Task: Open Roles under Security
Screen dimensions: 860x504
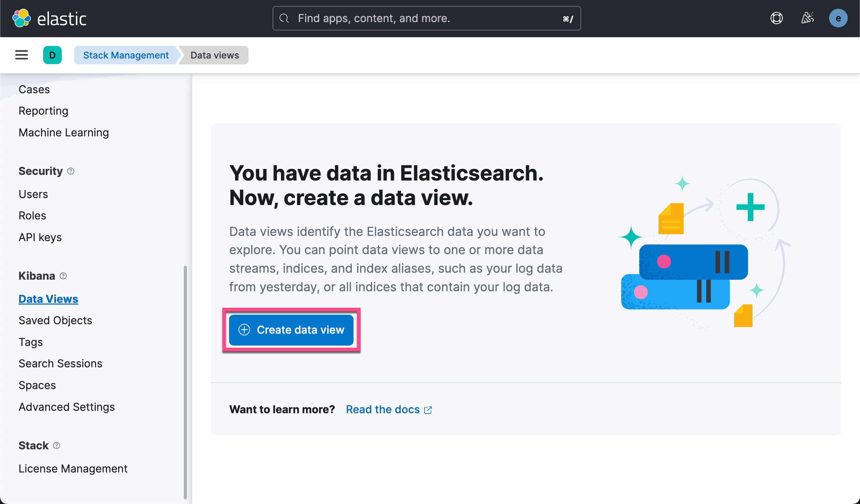Action: [32, 216]
